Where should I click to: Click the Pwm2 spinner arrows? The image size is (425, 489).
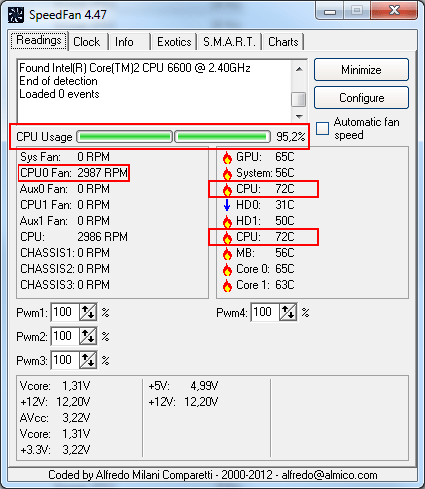point(88,336)
